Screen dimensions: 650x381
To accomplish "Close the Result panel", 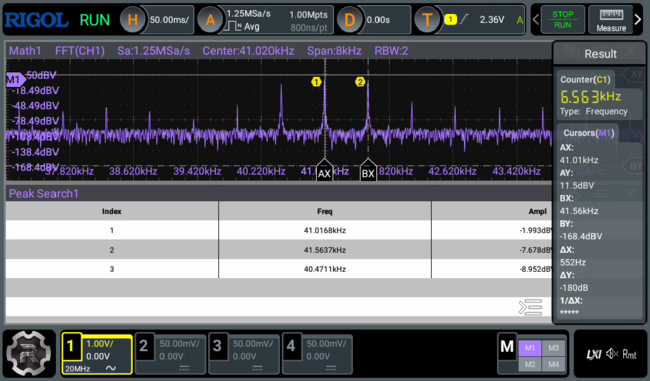I will tap(630, 52).
